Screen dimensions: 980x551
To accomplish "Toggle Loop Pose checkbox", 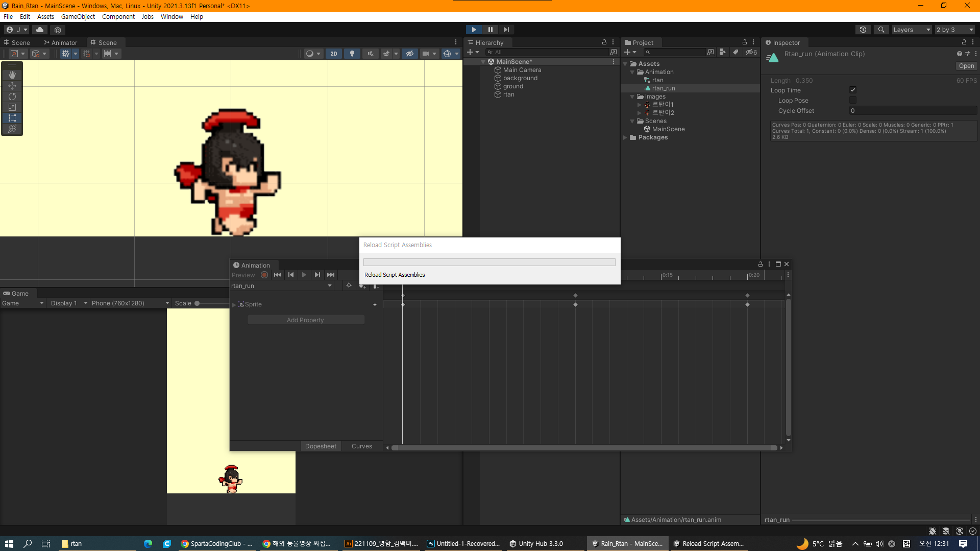I will [853, 101].
